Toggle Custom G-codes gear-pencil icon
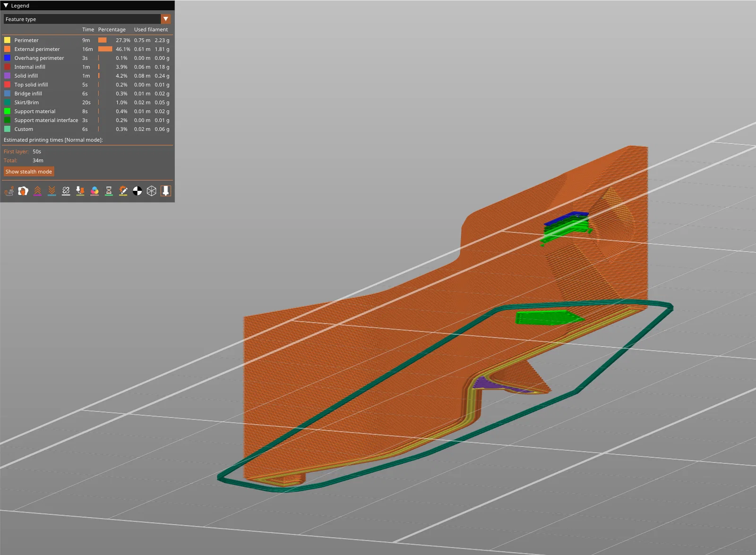The width and height of the screenshot is (756, 555). 123,191
